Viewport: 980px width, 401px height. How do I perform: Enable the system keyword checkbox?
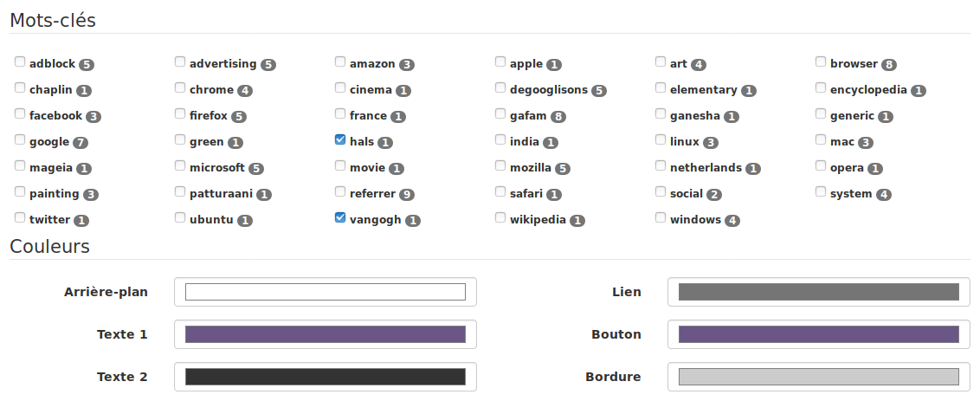coord(821,191)
